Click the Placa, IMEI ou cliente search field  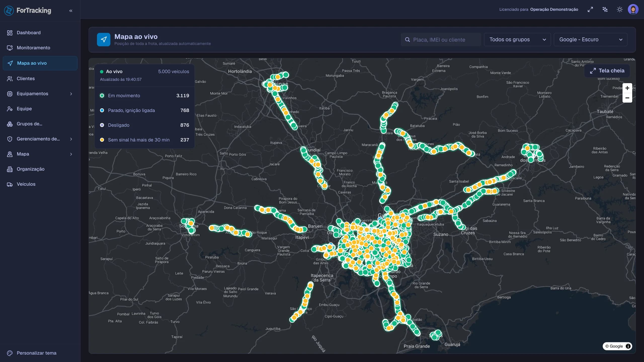(441, 39)
